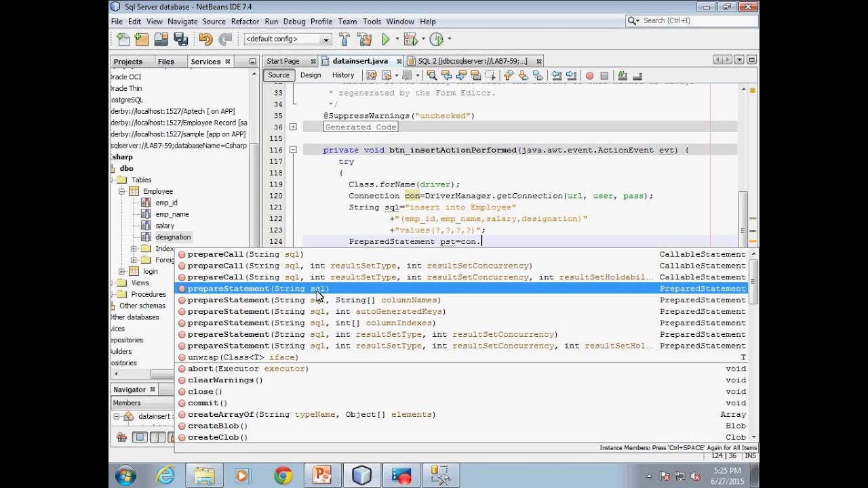This screenshot has width=868, height=488.
Task: Expand the Generated Code fold at line 36
Action: pyautogui.click(x=293, y=127)
